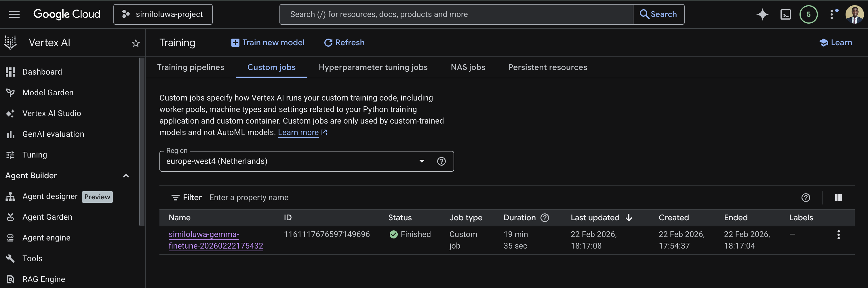Image resolution: width=868 pixels, height=288 pixels.
Task: Open the Gemini assistant sparkle icon
Action: pyautogui.click(x=763, y=14)
